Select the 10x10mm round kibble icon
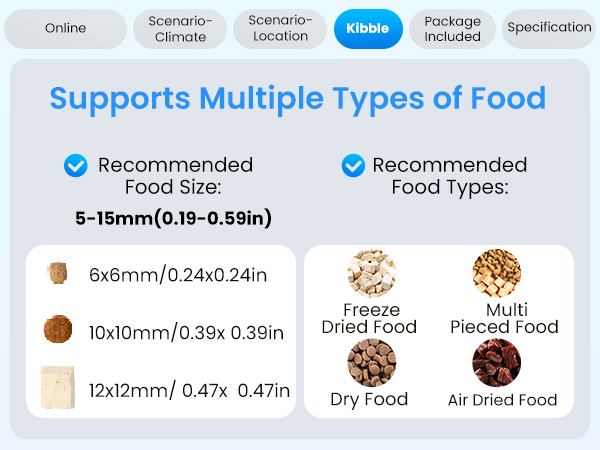The width and height of the screenshot is (600, 450). point(56,330)
